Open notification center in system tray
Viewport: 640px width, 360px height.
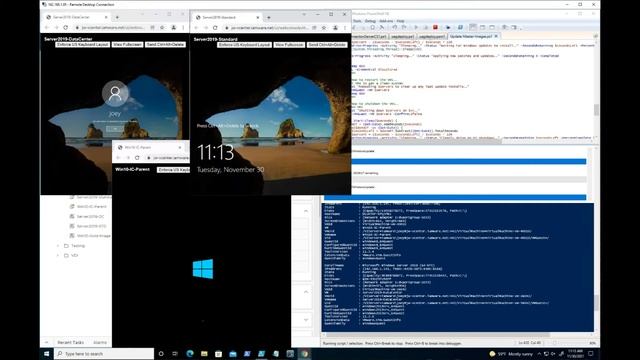(x=591, y=353)
